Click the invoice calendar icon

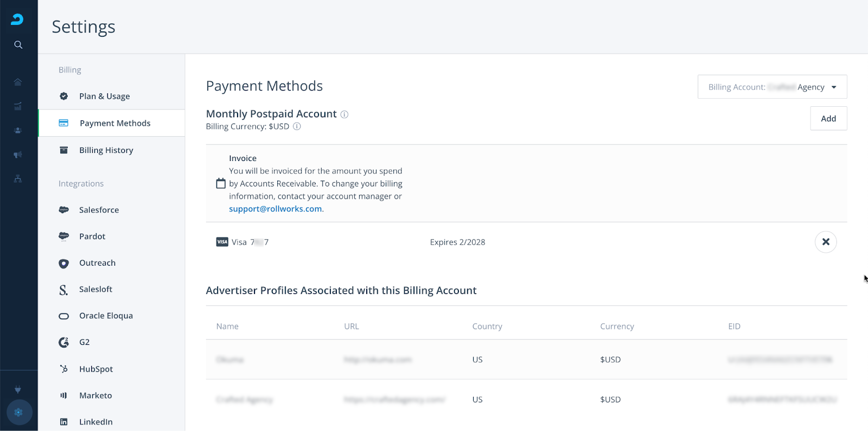[x=221, y=183]
